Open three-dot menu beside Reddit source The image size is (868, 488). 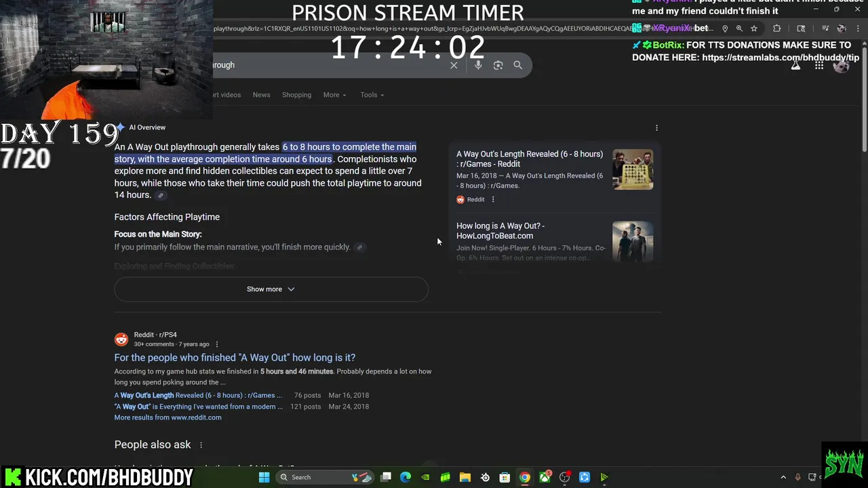pos(493,199)
